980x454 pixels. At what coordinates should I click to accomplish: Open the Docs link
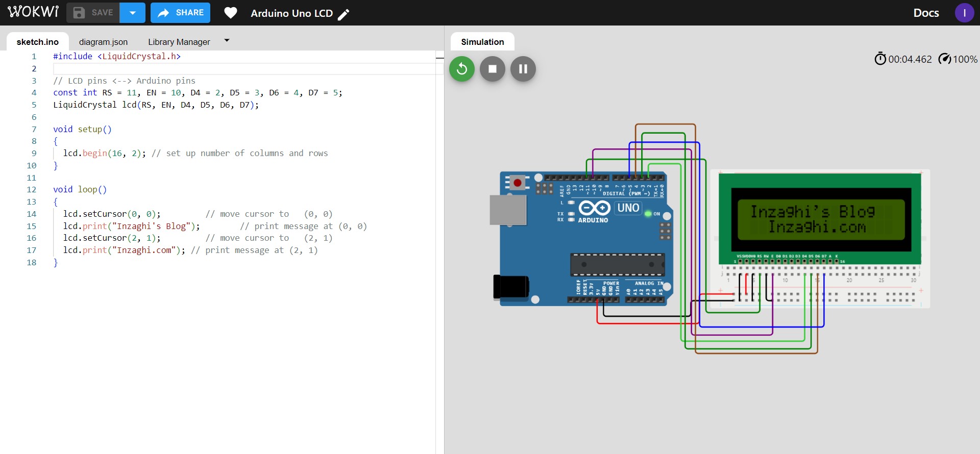click(926, 13)
